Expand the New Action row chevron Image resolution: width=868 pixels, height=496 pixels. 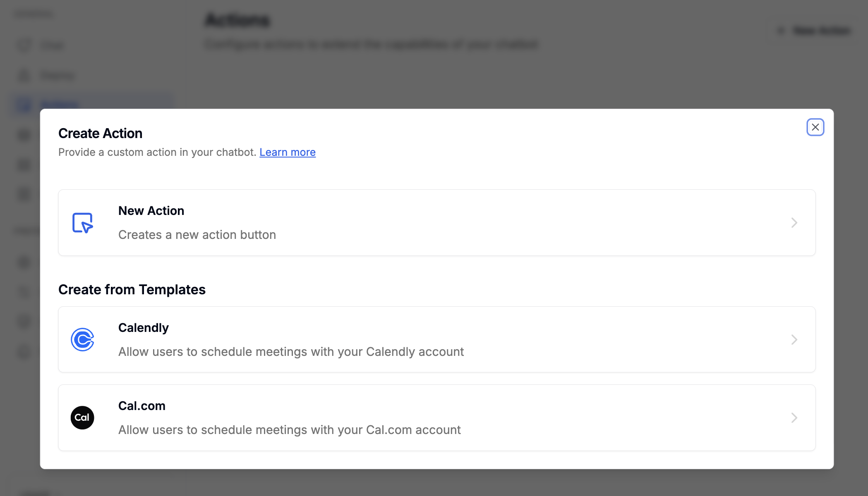[x=794, y=223]
